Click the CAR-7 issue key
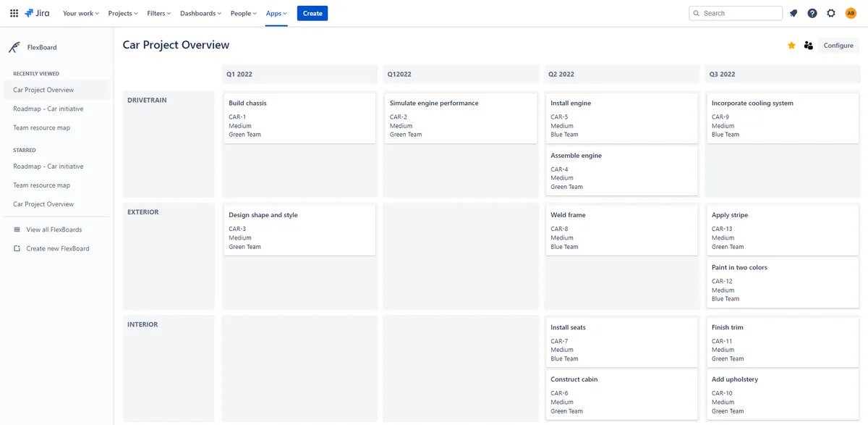 [559, 341]
